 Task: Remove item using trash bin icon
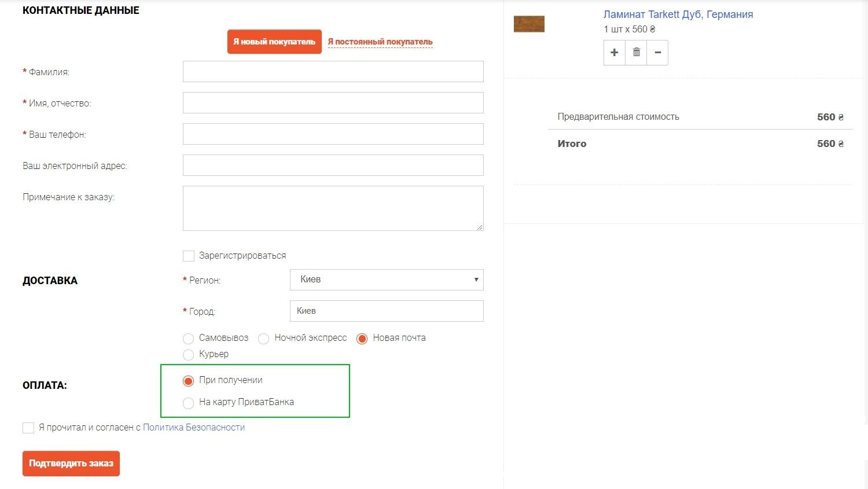point(636,53)
